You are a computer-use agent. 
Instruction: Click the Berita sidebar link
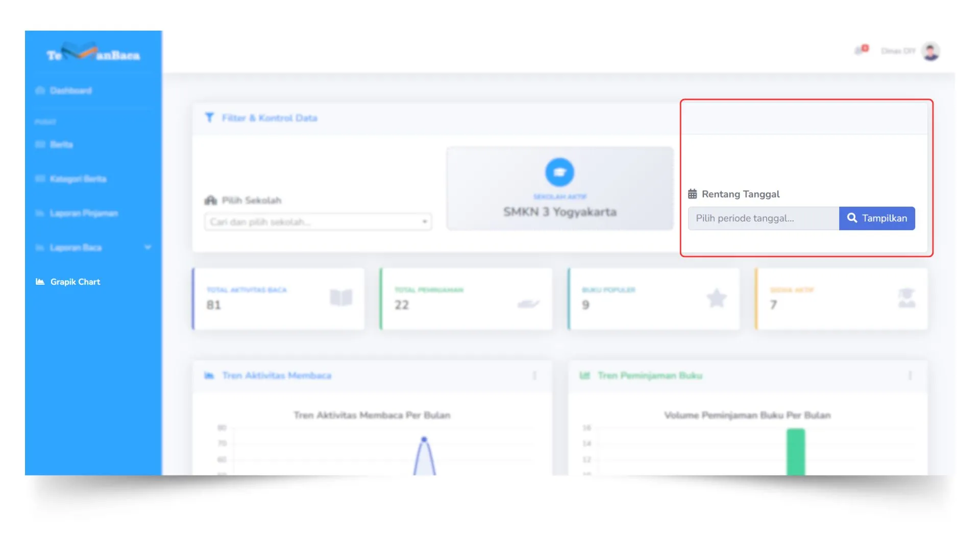tap(61, 145)
